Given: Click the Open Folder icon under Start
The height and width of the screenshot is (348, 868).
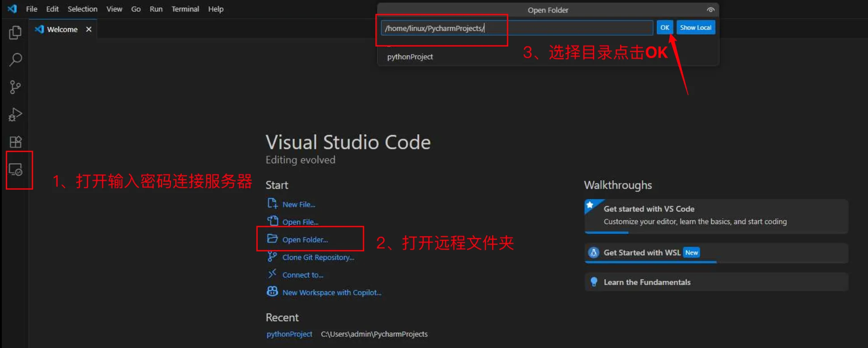Looking at the screenshot, I should 272,238.
